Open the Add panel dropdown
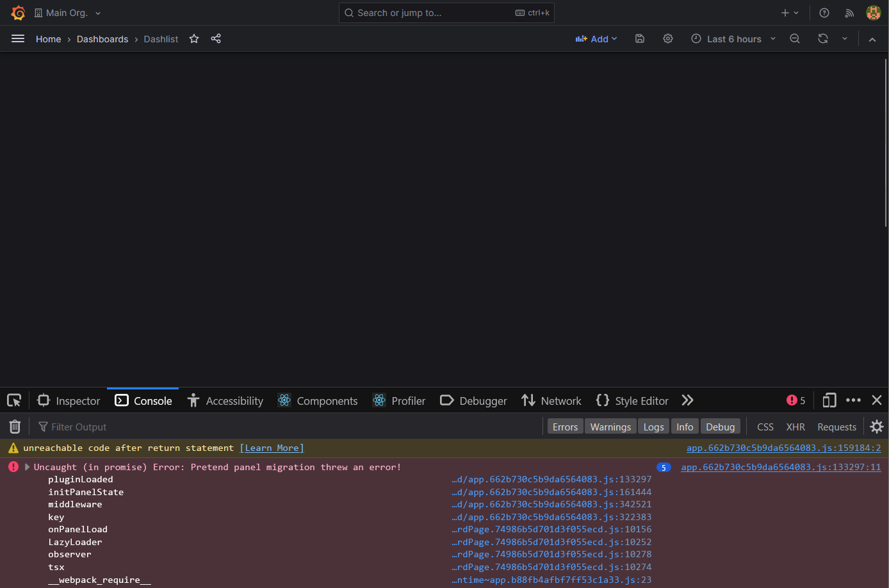Screen dimensions: 889x588 (596, 39)
